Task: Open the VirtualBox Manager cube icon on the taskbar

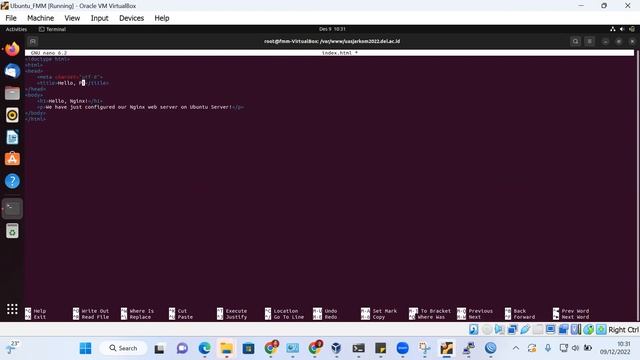Action: coord(336,348)
